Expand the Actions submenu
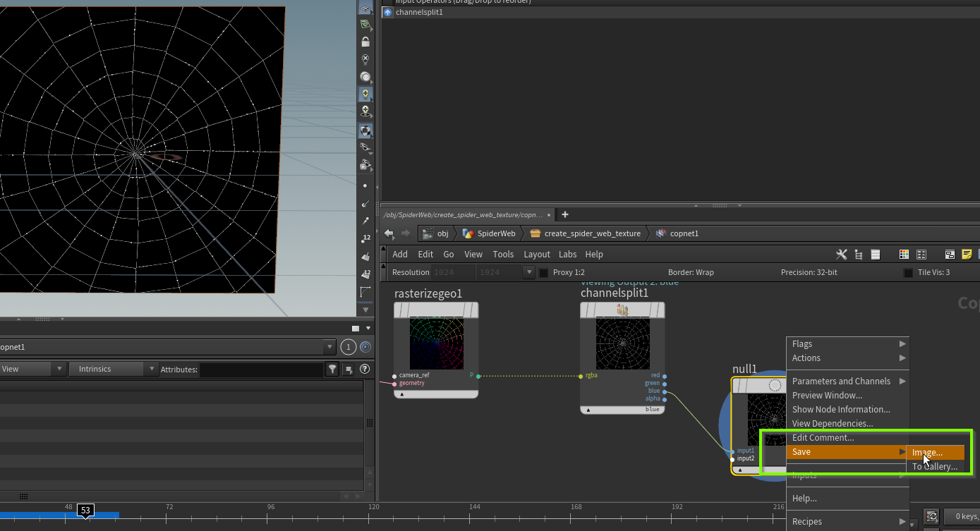The width and height of the screenshot is (980, 531). point(847,358)
